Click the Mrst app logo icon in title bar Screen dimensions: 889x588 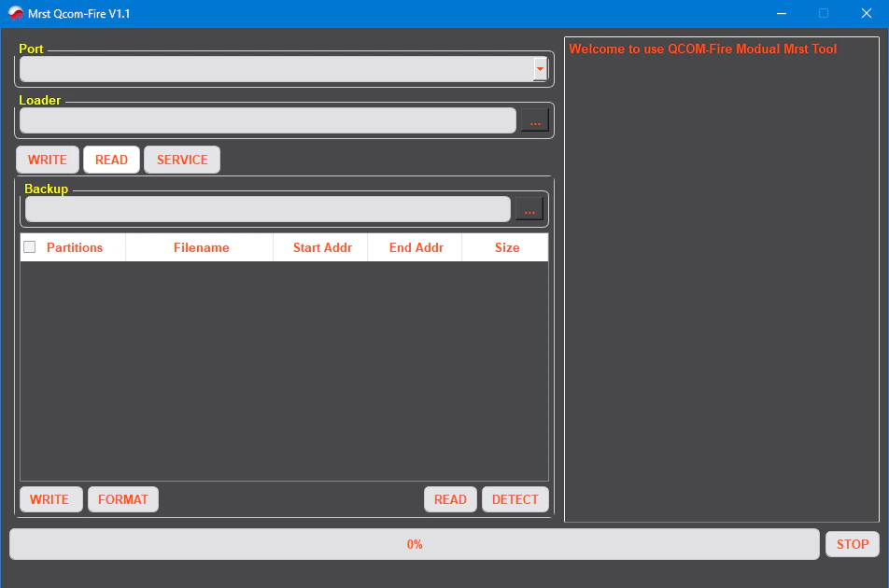(x=16, y=13)
